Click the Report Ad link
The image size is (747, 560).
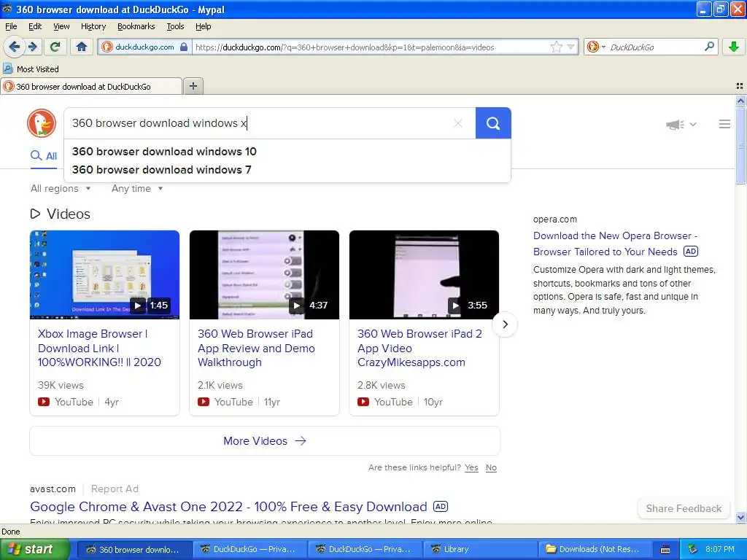[115, 489]
